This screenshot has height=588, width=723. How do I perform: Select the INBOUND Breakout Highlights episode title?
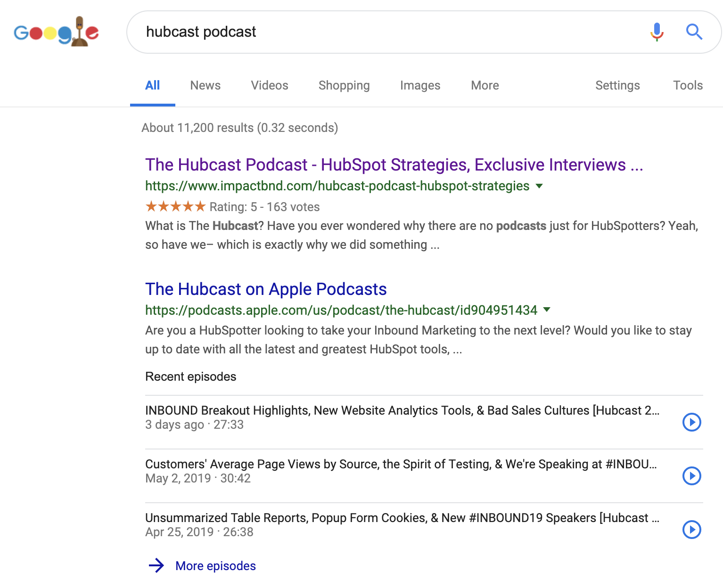pos(402,410)
